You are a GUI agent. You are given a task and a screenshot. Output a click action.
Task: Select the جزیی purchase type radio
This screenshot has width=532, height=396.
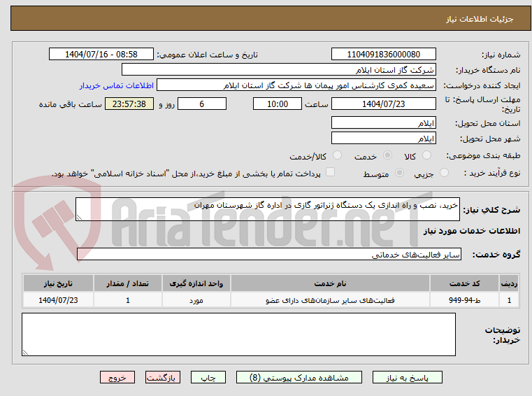coord(444,173)
